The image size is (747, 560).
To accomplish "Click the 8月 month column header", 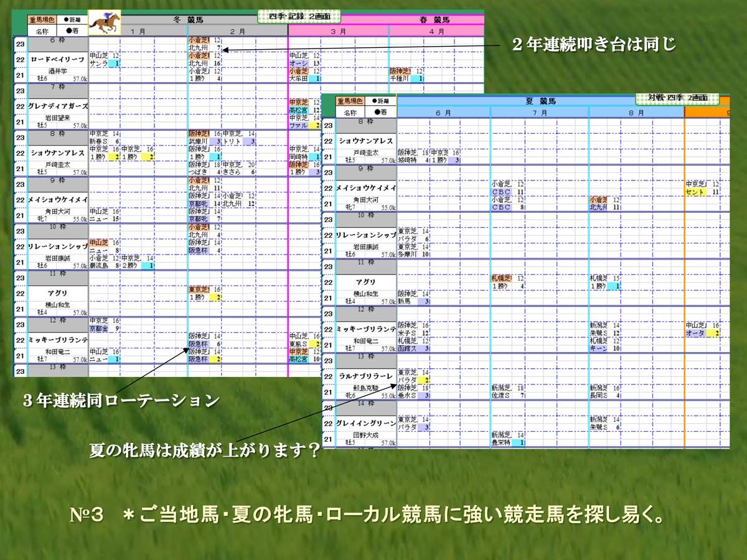I will tap(636, 113).
